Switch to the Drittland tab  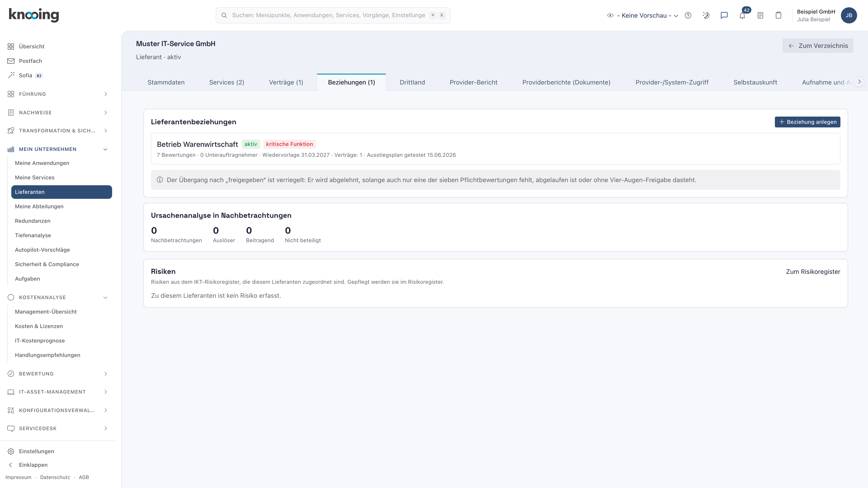pos(412,82)
